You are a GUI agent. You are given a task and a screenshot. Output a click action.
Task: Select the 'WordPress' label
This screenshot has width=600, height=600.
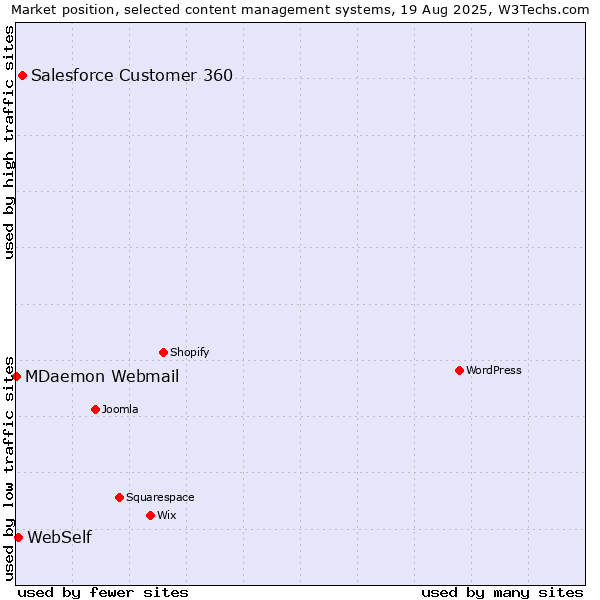click(494, 370)
